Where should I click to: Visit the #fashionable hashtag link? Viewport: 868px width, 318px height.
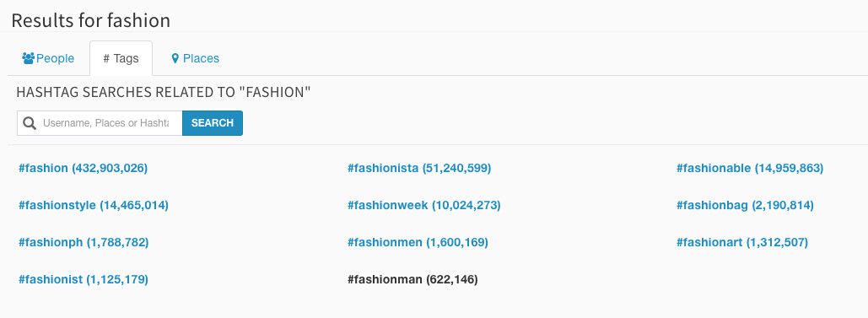[x=750, y=168]
